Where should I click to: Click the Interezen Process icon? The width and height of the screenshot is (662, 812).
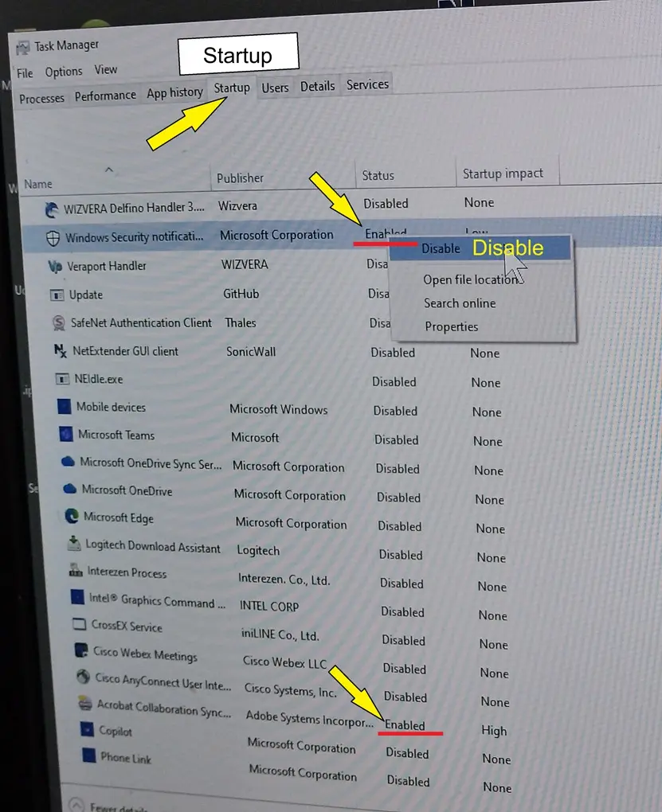tap(76, 571)
